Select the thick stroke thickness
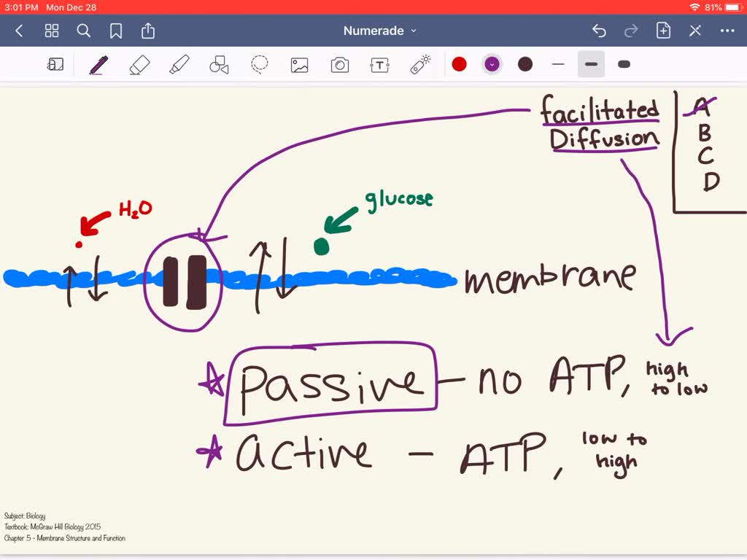 coord(624,64)
